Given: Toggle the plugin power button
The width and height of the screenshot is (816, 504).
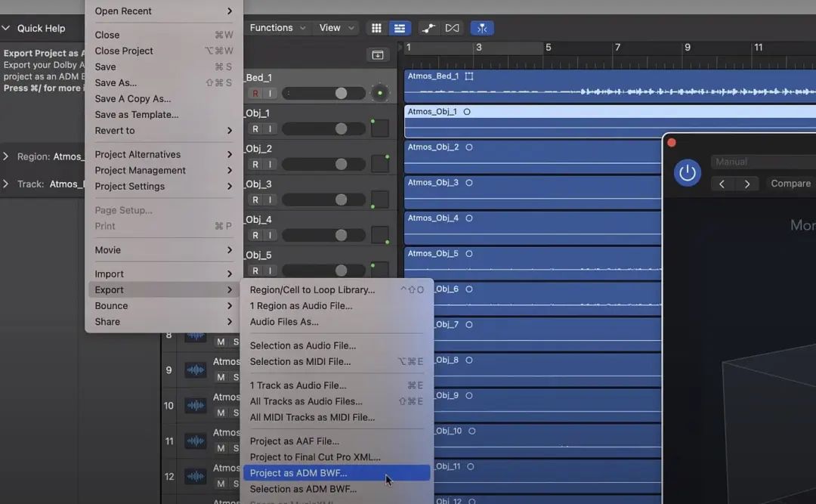Looking at the screenshot, I should [687, 172].
